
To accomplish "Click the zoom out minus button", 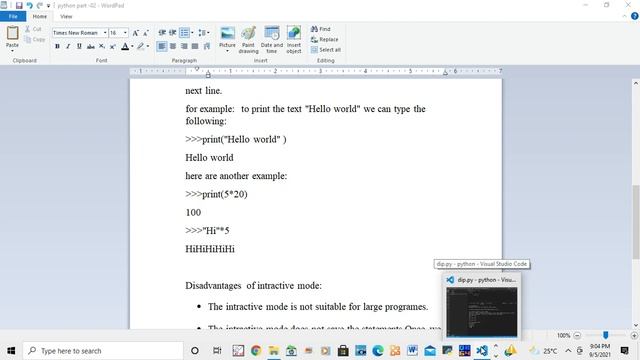I will [x=577, y=335].
